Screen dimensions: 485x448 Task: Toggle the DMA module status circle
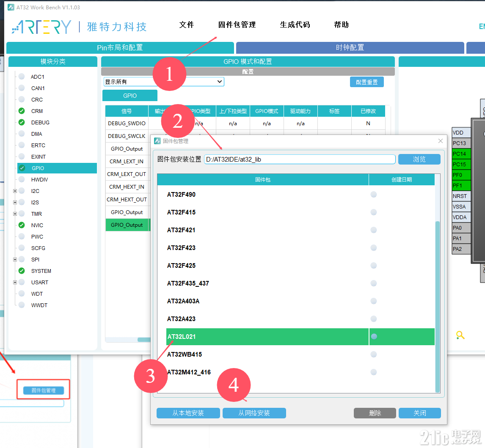[x=22, y=134]
